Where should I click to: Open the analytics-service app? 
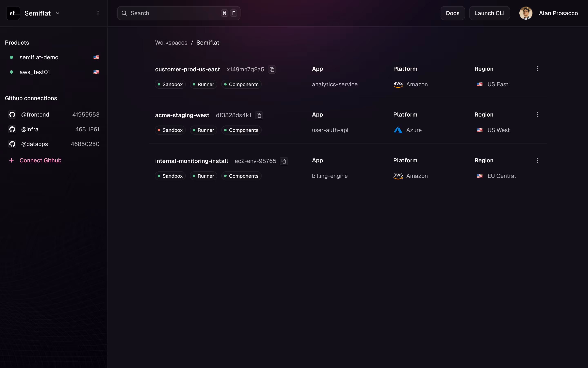coord(335,84)
